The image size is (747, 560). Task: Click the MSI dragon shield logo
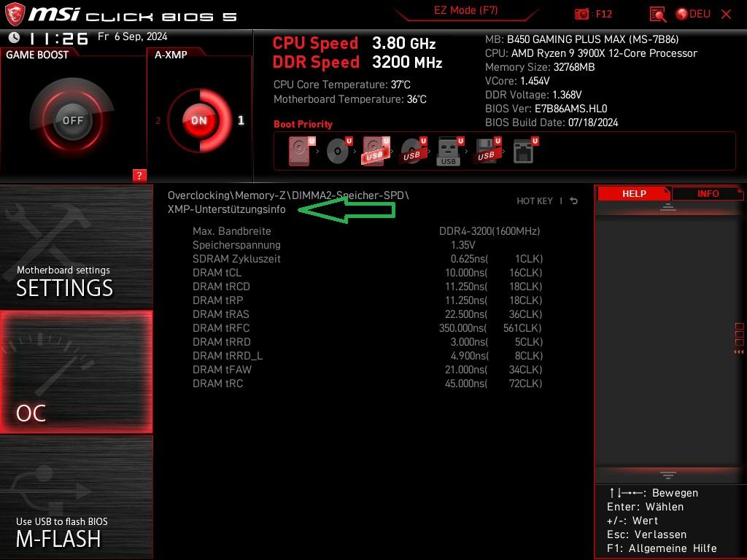pyautogui.click(x=14, y=14)
